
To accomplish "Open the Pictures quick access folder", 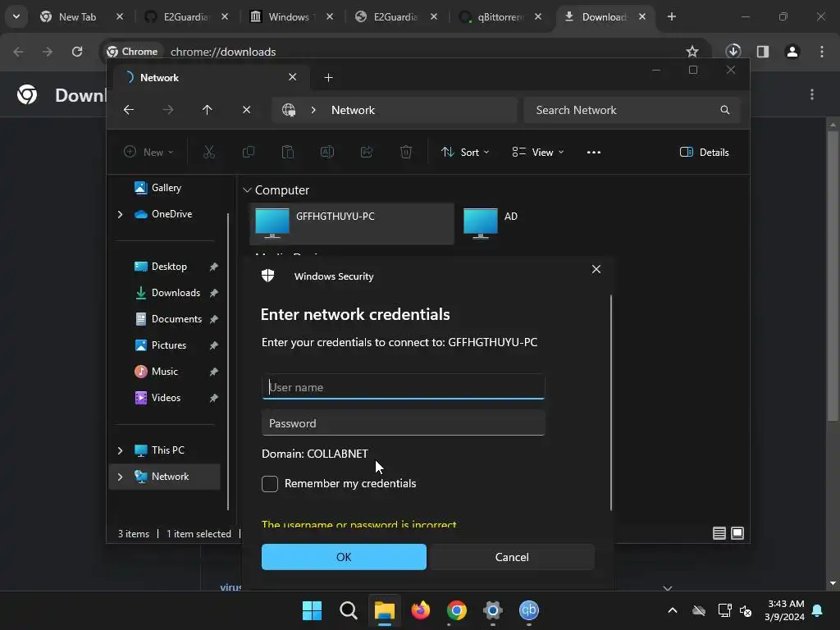I will (x=169, y=345).
